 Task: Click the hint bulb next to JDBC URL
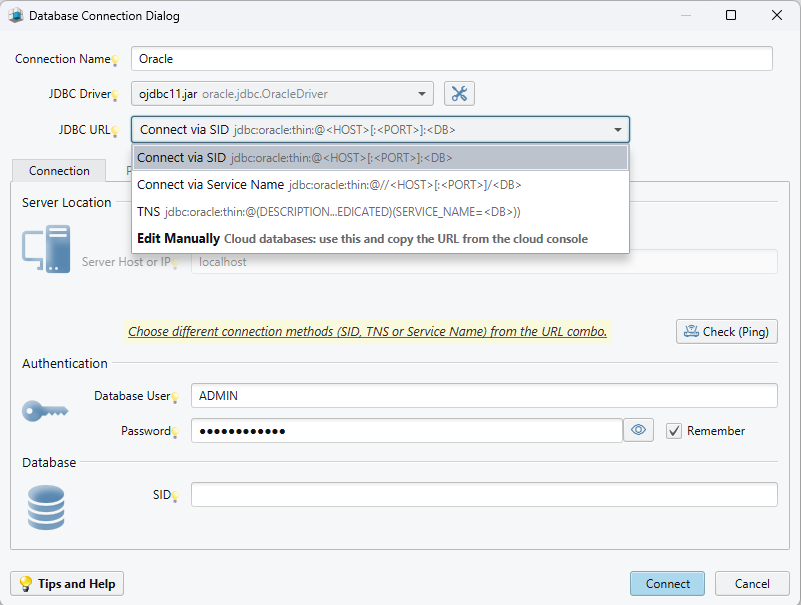point(115,131)
